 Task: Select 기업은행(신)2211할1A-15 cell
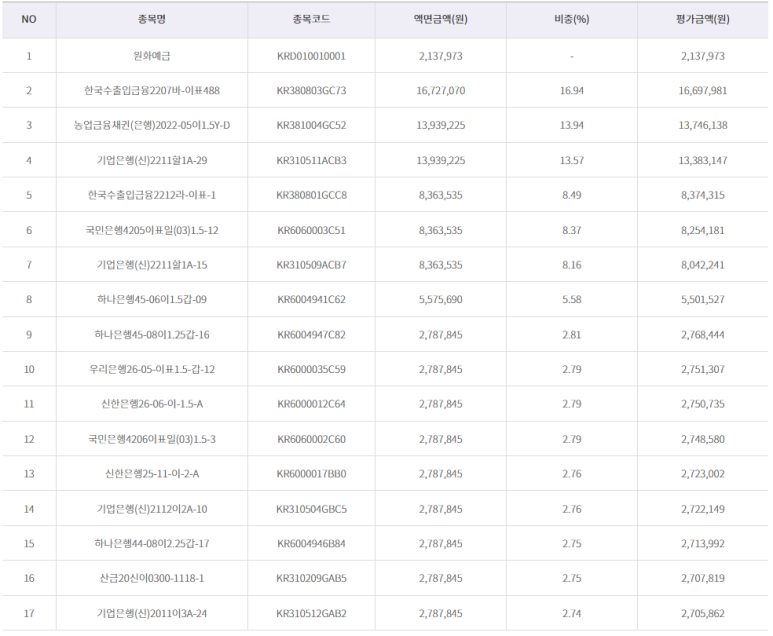pos(152,265)
